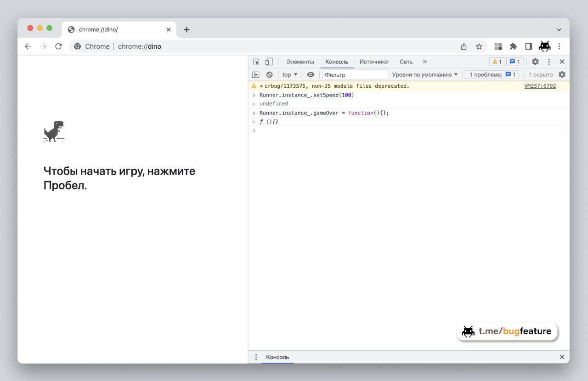This screenshot has height=381, width=588.
Task: Click the setSpeed(100) console entry
Action: (307, 95)
